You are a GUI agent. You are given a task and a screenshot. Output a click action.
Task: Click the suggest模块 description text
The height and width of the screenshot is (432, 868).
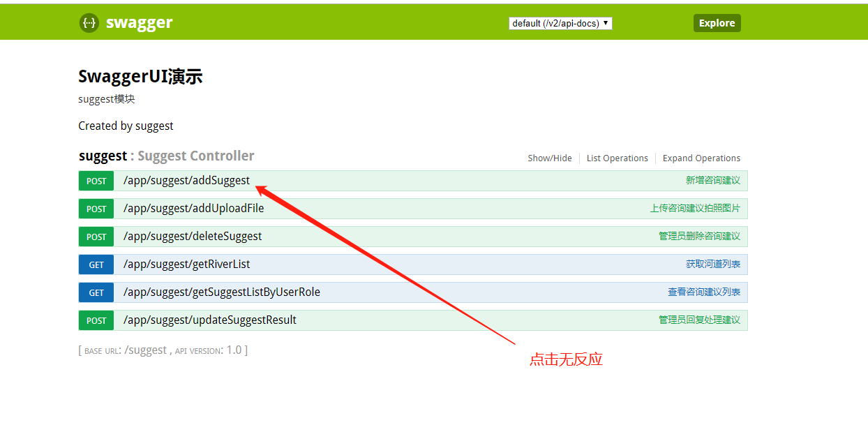(x=107, y=99)
